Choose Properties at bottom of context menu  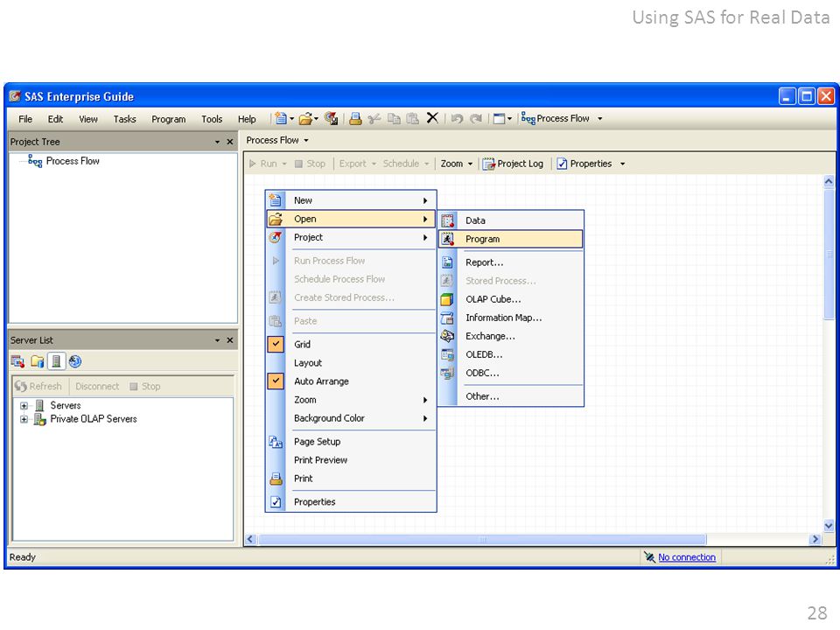352,502
